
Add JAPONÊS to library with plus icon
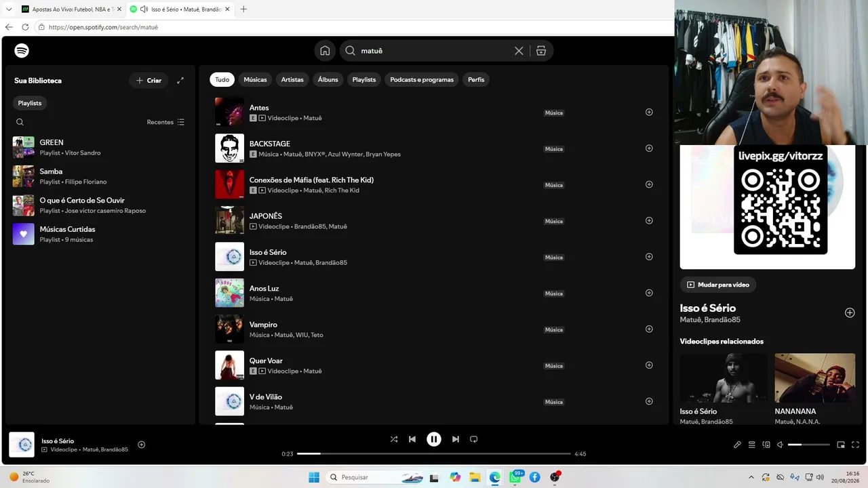coord(649,221)
